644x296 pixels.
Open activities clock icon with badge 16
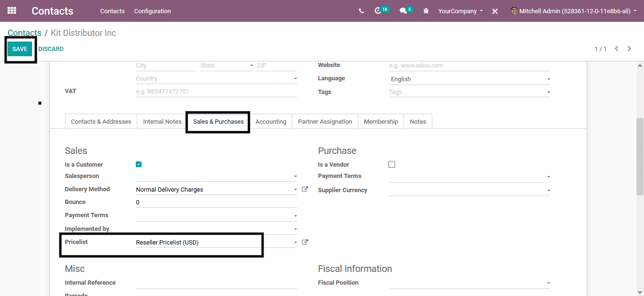(378, 11)
